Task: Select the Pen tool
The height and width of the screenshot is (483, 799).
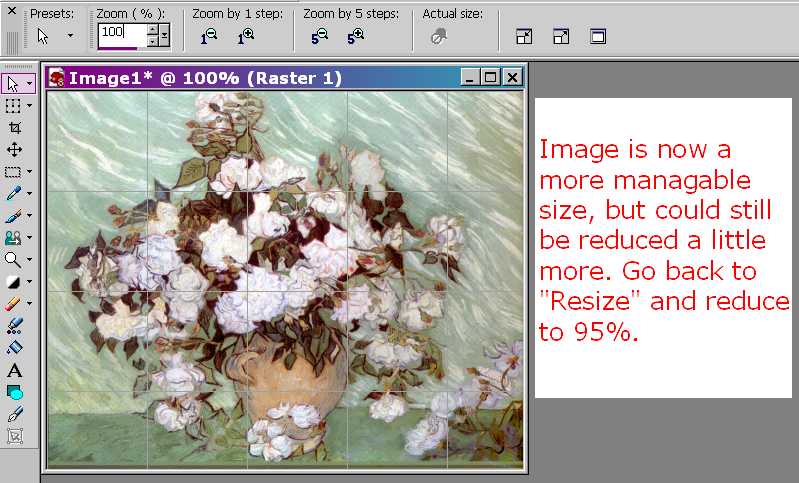Action: coord(14,414)
